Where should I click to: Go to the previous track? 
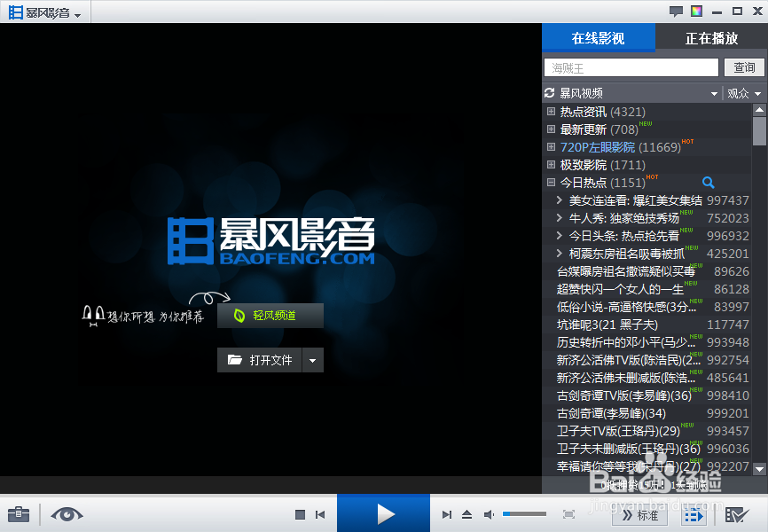[x=320, y=514]
